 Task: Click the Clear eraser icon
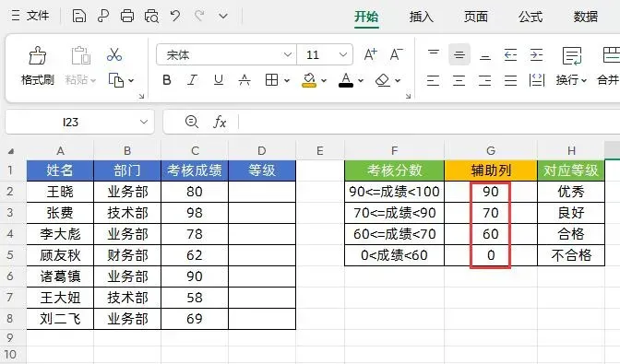383,80
